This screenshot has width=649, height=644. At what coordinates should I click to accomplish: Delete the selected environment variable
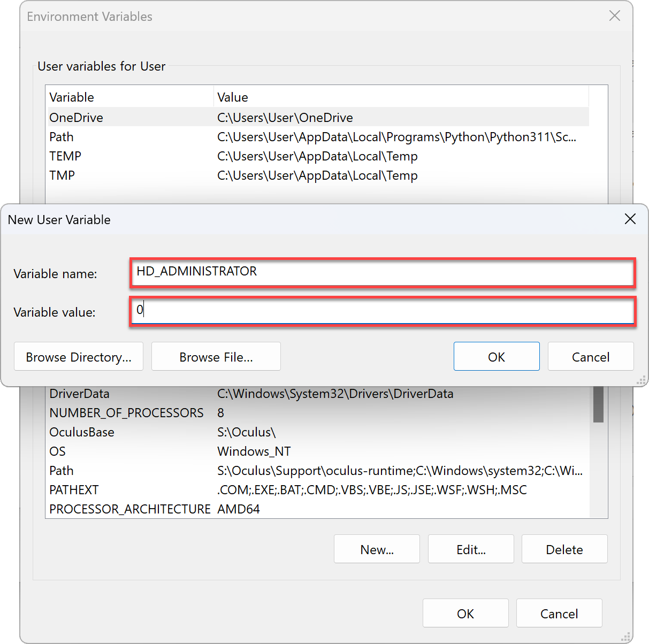564,549
